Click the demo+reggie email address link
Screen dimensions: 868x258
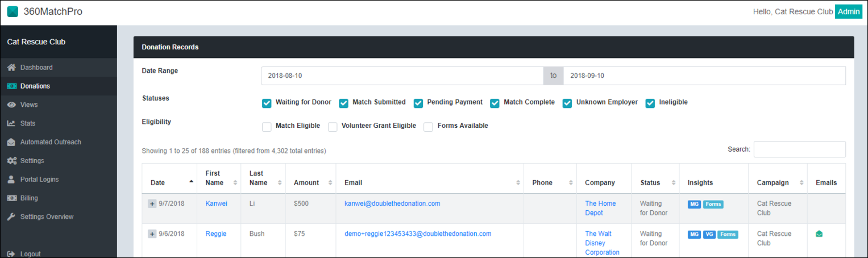[418, 234]
